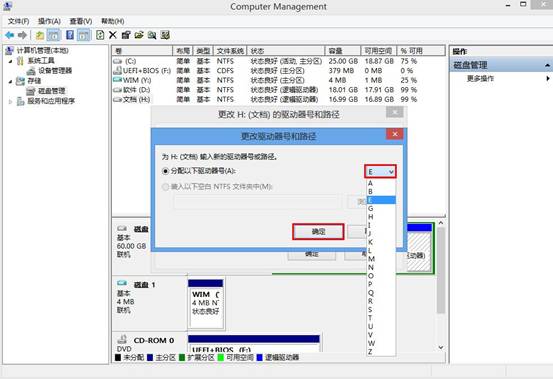The width and height of the screenshot is (553, 379).
Task: Click the UEFI+BIOS (F:) disc icon
Action: (117, 71)
